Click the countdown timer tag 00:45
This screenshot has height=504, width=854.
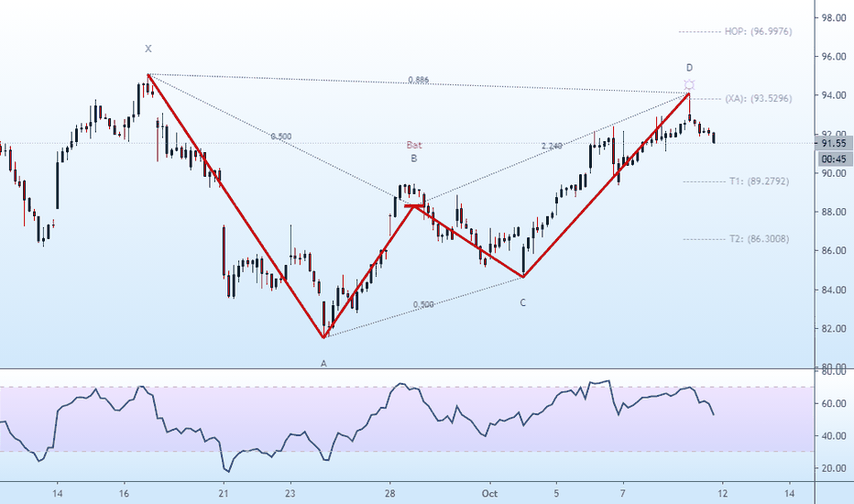click(835, 159)
